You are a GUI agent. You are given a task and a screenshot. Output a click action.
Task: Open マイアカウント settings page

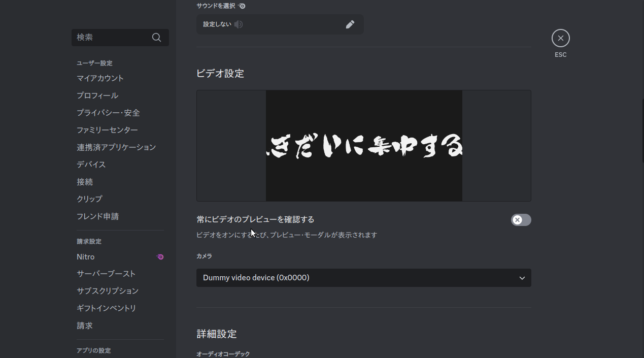(x=100, y=78)
